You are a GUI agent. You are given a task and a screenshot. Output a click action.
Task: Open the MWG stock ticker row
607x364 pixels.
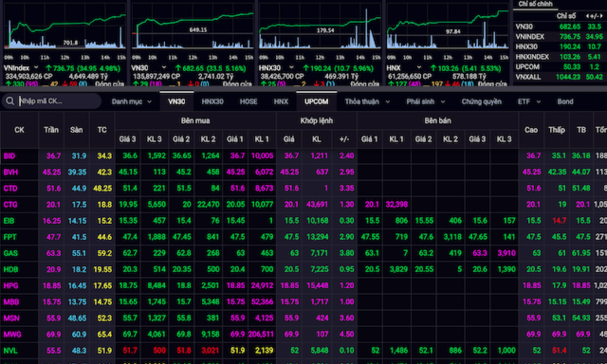(12, 334)
